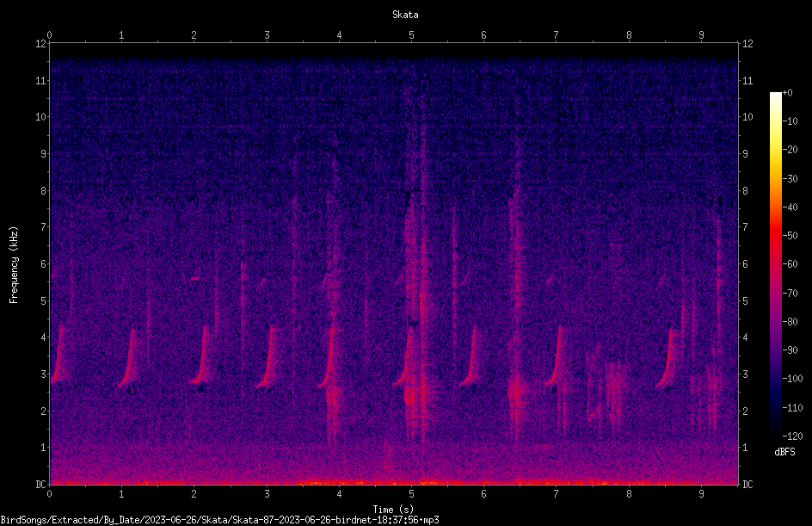This screenshot has width=812, height=526.
Task: Click the '-110' color scale label
Action: (793, 408)
